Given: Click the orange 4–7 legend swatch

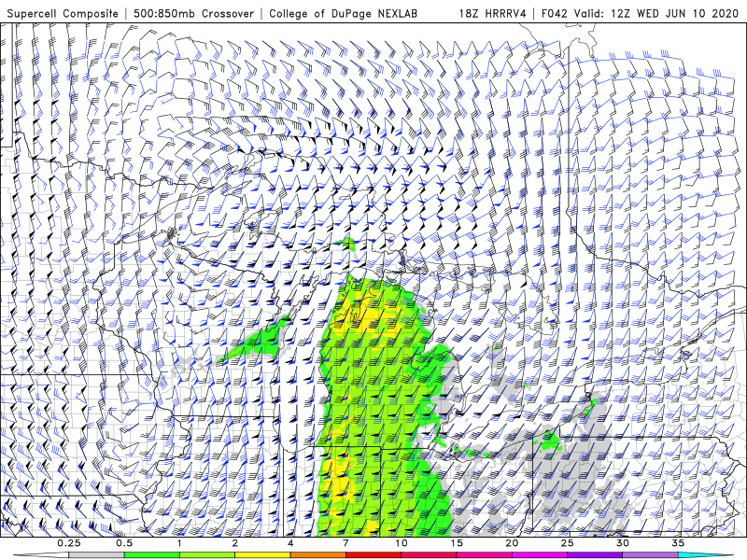Looking at the screenshot, I should [317, 555].
